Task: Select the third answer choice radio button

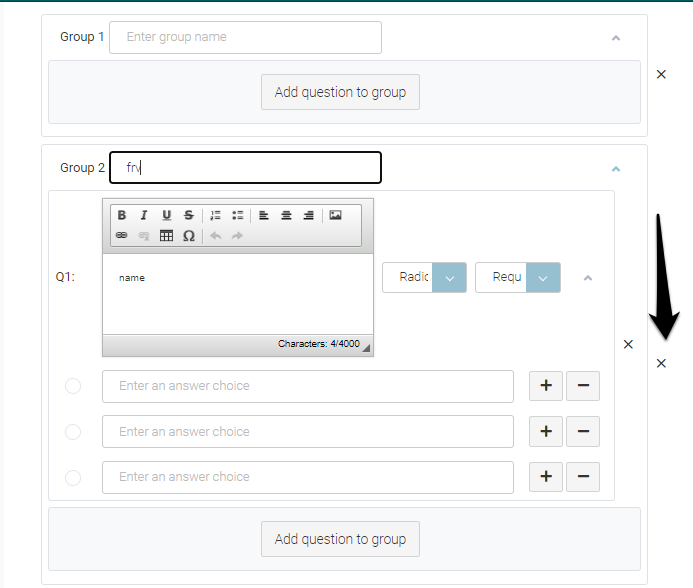Action: (x=73, y=477)
